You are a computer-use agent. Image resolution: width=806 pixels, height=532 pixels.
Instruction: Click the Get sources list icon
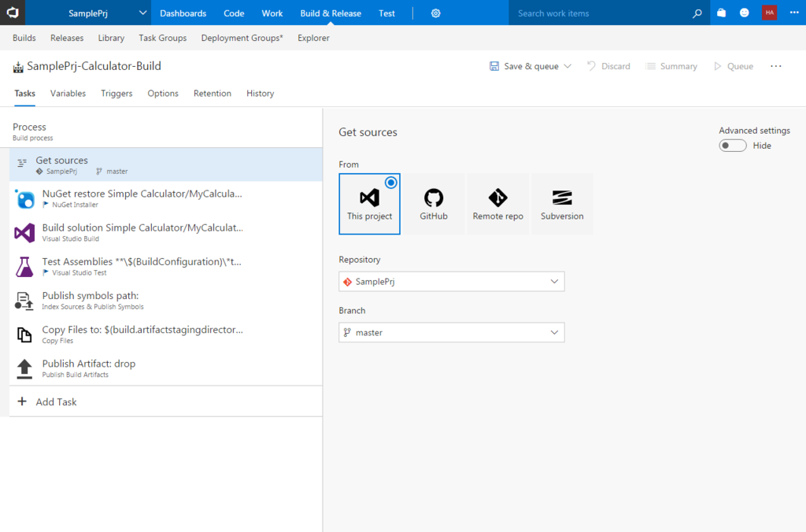click(x=22, y=164)
